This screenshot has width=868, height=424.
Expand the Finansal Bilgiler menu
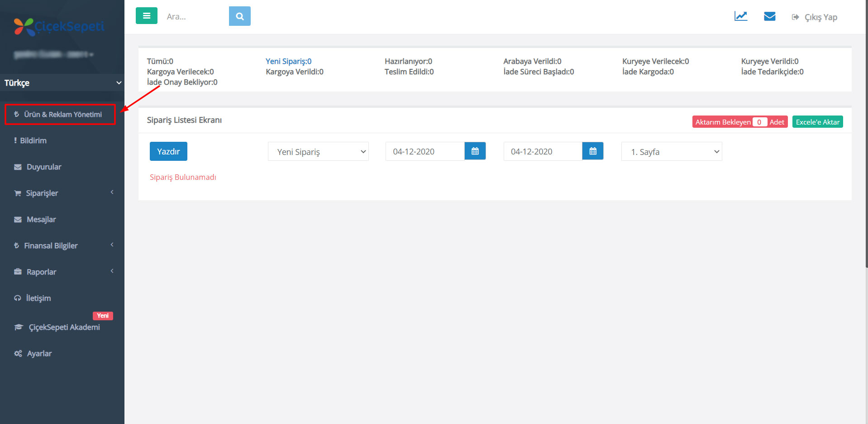tap(62, 246)
